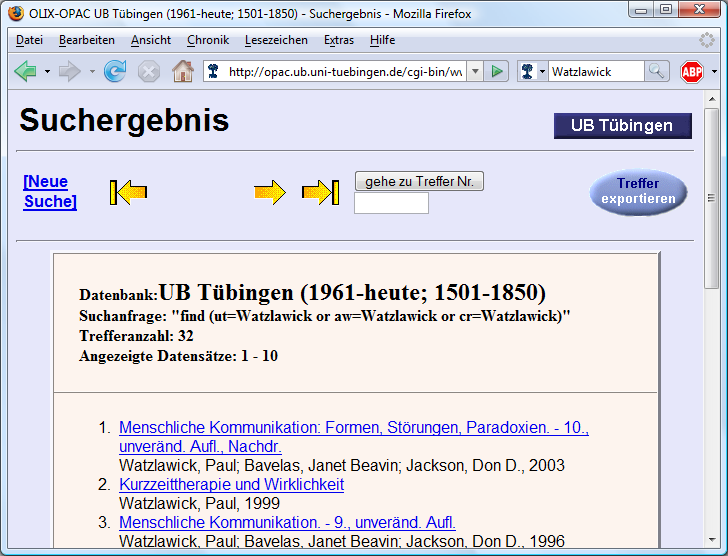The image size is (728, 556).
Task: Click the 'Trefferanzahl: 32' text
Action: tap(136, 336)
